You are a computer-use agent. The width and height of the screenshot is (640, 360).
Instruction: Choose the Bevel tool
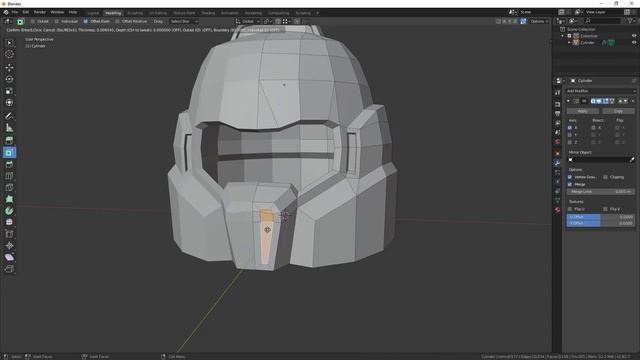point(9,164)
